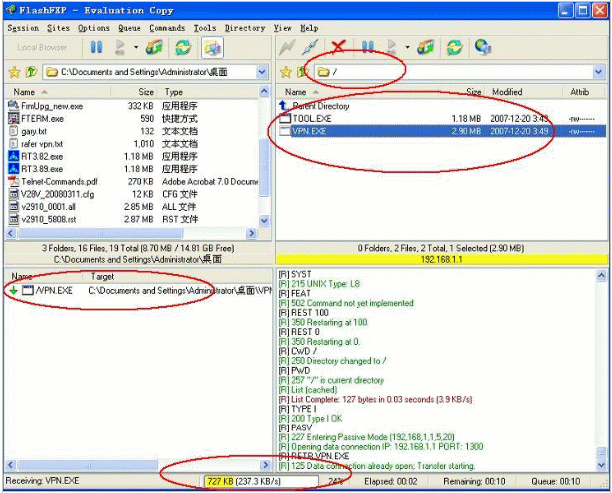Click the quick connect plug icon
Screen dimensions: 612x493
click(x=310, y=47)
